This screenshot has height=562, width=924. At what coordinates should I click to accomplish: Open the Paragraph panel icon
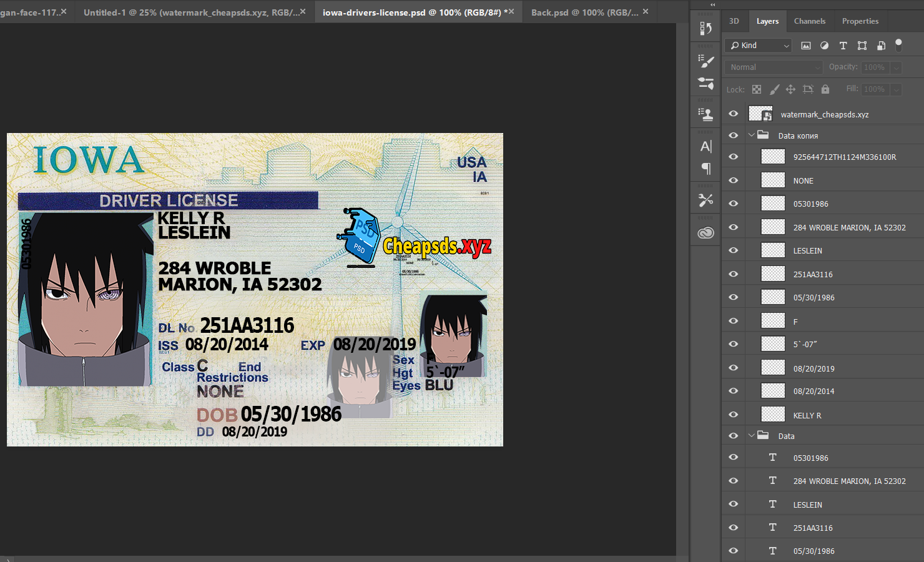coord(705,169)
